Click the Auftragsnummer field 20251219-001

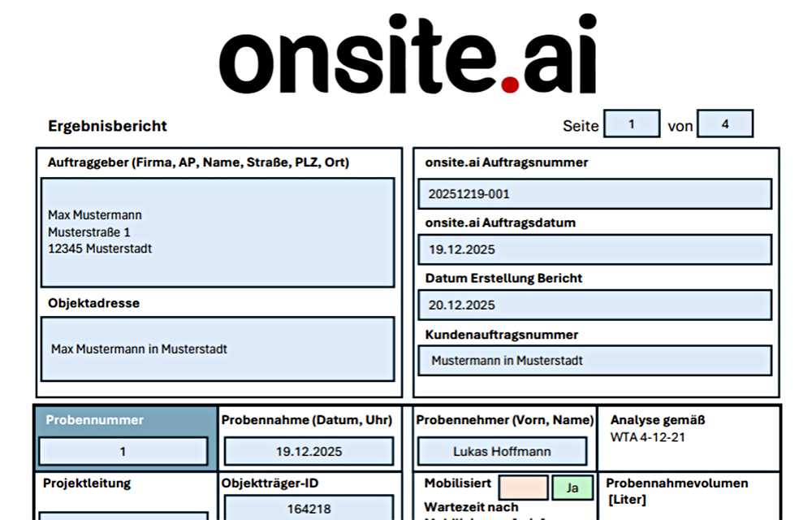click(594, 194)
